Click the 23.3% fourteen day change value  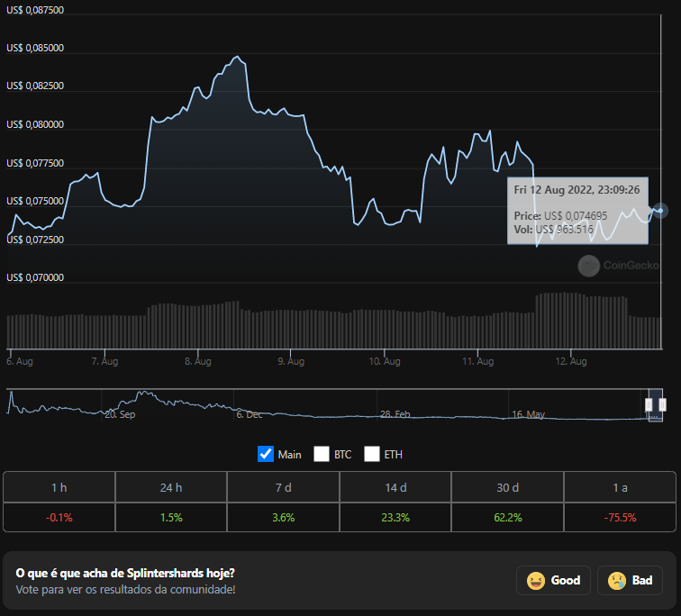pos(395,518)
